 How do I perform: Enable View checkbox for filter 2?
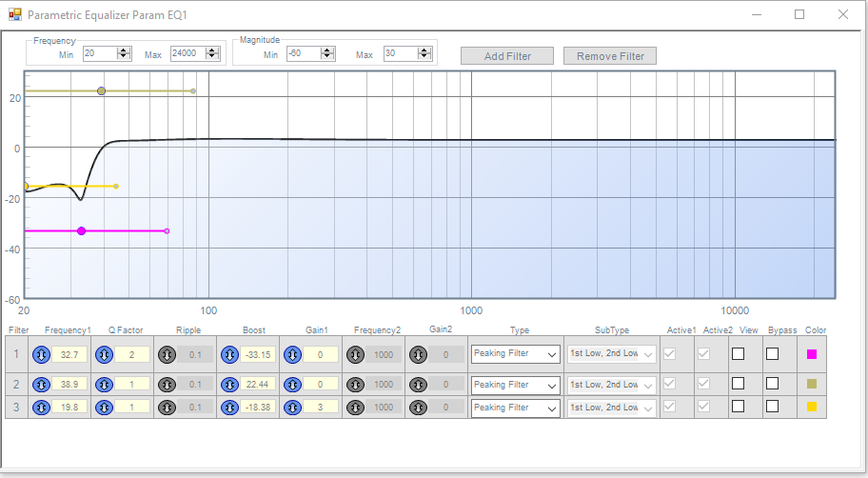pyautogui.click(x=738, y=383)
